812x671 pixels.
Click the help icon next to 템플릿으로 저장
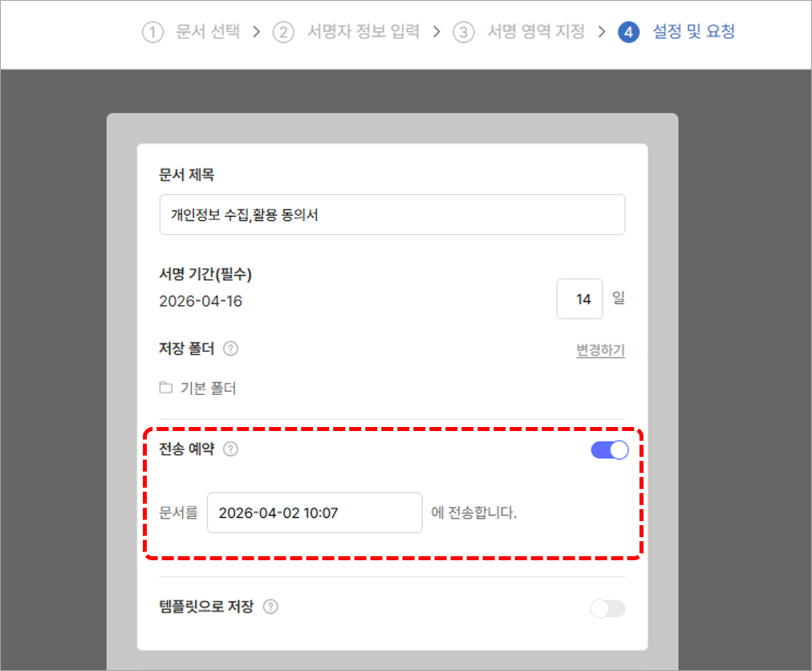(270, 607)
